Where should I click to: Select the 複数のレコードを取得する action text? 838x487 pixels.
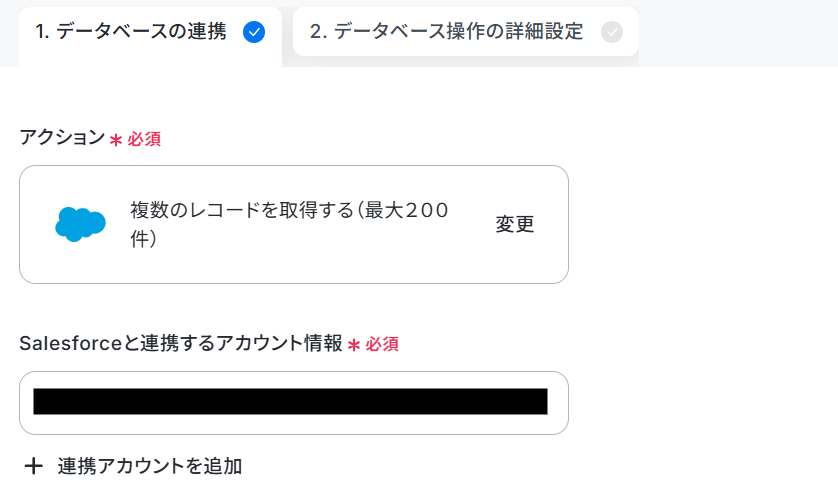click(x=242, y=210)
